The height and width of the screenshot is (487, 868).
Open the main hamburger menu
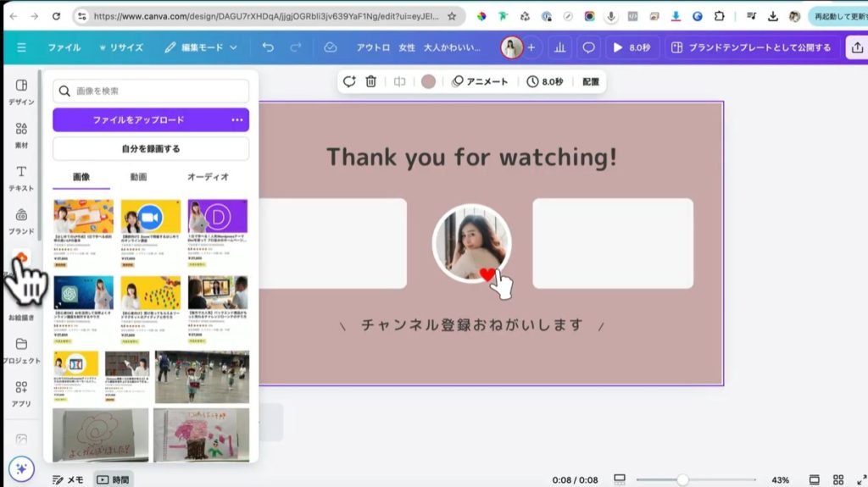pyautogui.click(x=21, y=47)
